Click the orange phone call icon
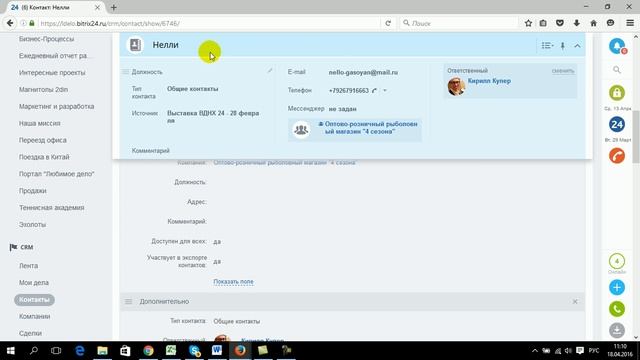 point(617,156)
